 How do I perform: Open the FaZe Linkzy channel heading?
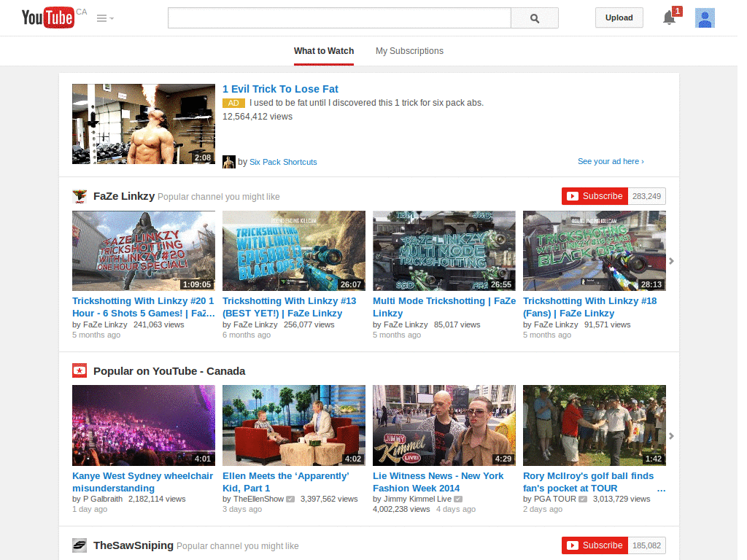point(124,196)
